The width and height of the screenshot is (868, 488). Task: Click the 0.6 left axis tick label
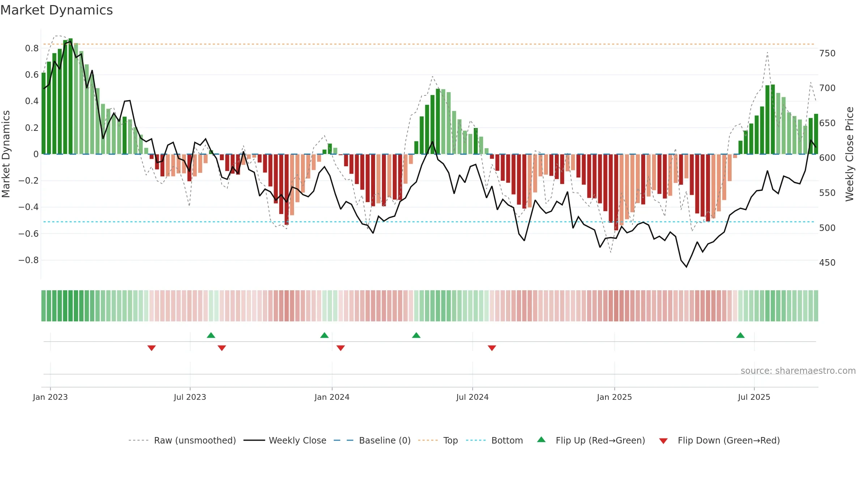(x=32, y=75)
